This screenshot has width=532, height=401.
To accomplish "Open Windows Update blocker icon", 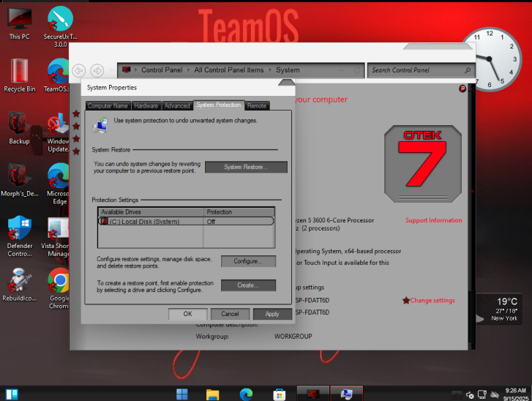I will tap(58, 132).
